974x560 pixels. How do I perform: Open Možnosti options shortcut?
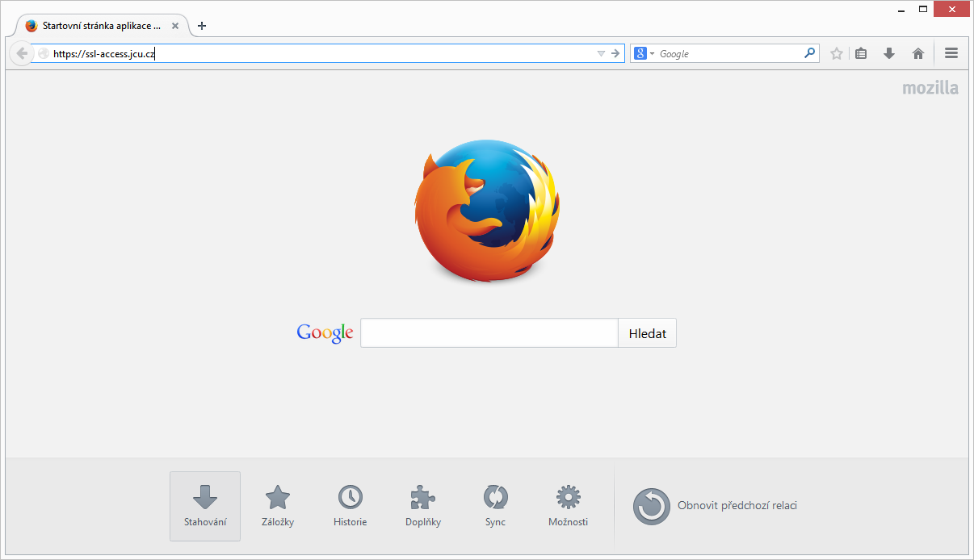[x=568, y=506]
